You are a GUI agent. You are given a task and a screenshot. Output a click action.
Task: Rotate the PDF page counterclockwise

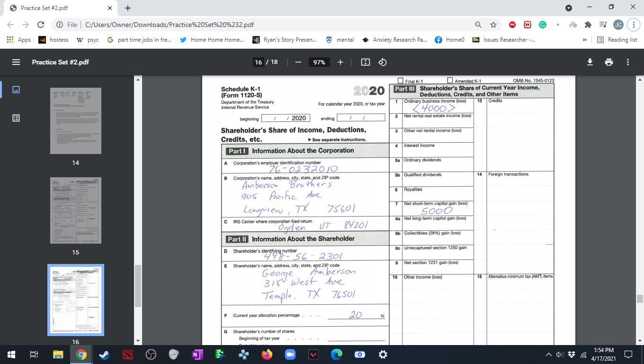pyautogui.click(x=383, y=62)
